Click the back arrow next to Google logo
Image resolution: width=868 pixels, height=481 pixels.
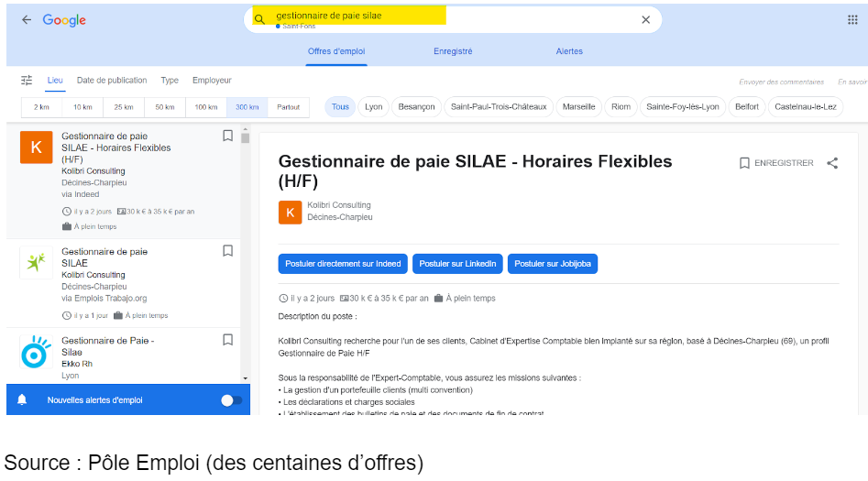coord(27,20)
